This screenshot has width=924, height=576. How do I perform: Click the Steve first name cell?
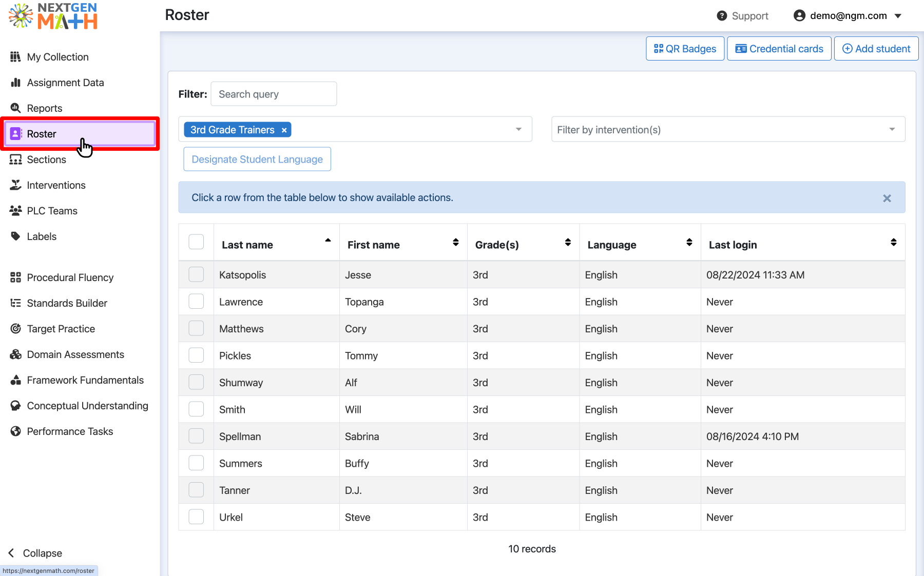(403, 517)
